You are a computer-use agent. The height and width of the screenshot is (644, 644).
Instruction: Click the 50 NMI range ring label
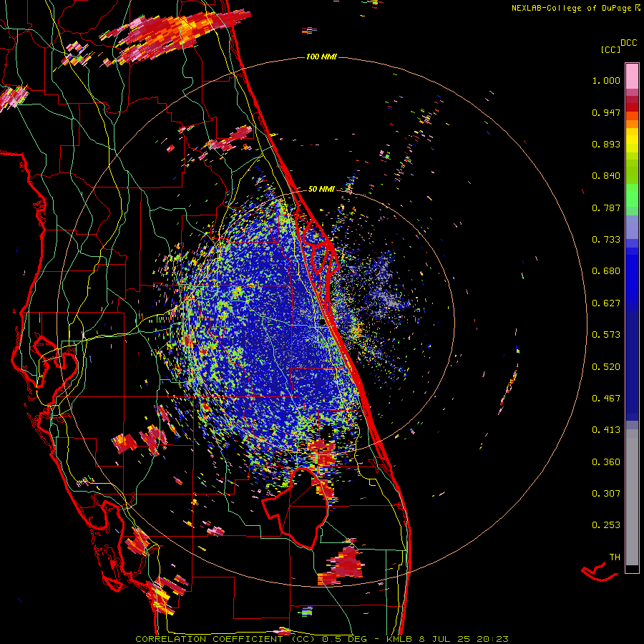click(x=321, y=189)
